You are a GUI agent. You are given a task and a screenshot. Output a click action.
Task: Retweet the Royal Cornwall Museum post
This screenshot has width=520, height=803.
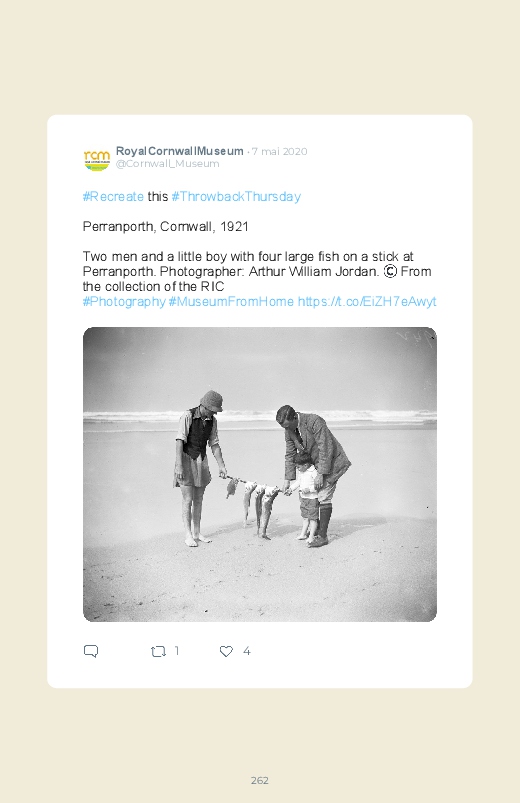click(x=158, y=651)
